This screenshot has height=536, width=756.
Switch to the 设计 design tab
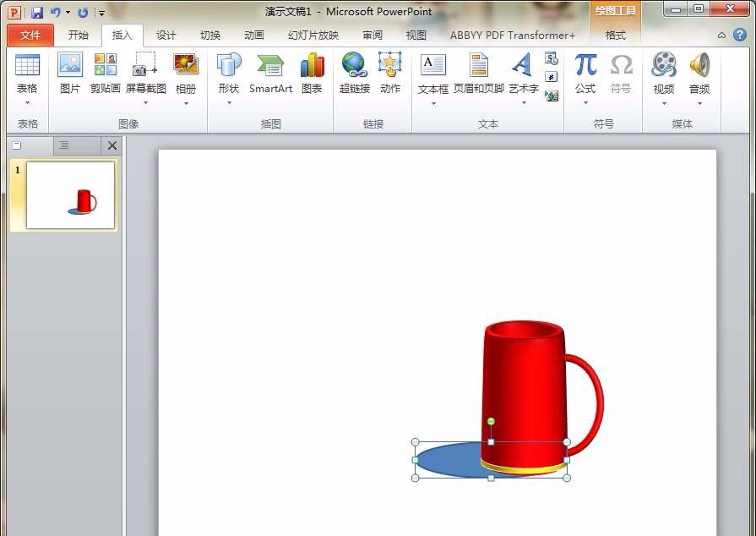[166, 36]
